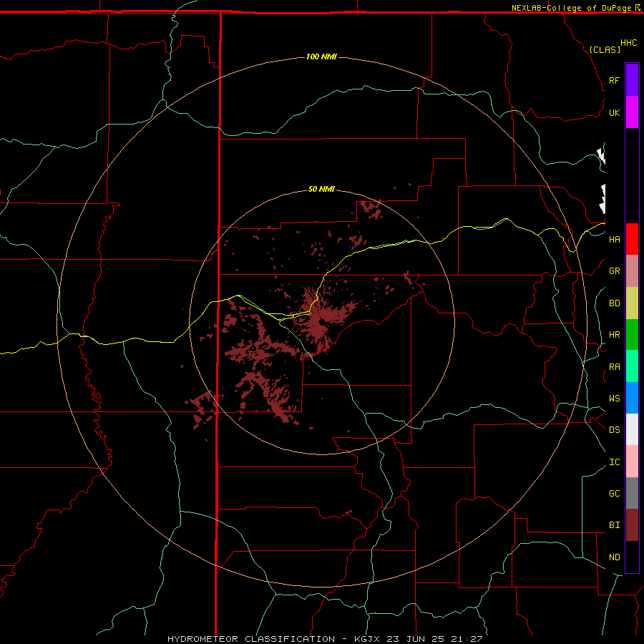Click the BI brown legend swatch
Screen dimensions: 644x644
[x=632, y=525]
